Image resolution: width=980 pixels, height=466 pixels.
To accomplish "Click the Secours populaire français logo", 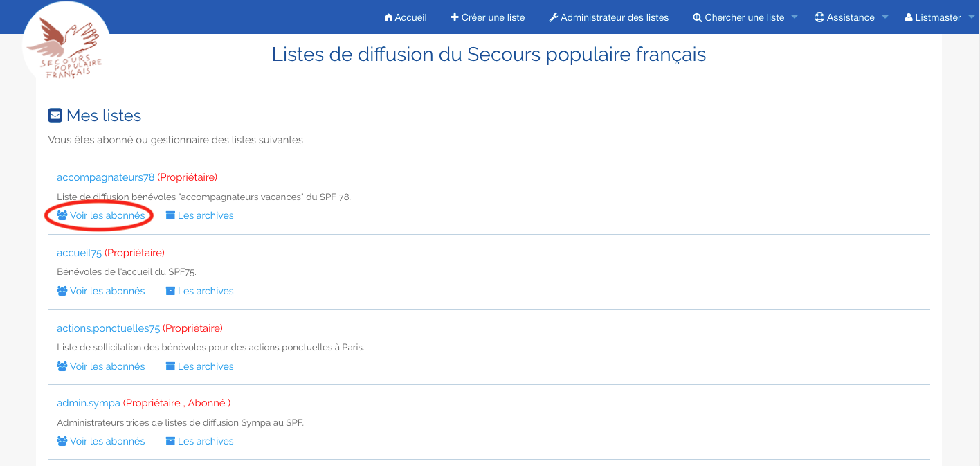I will (66, 50).
